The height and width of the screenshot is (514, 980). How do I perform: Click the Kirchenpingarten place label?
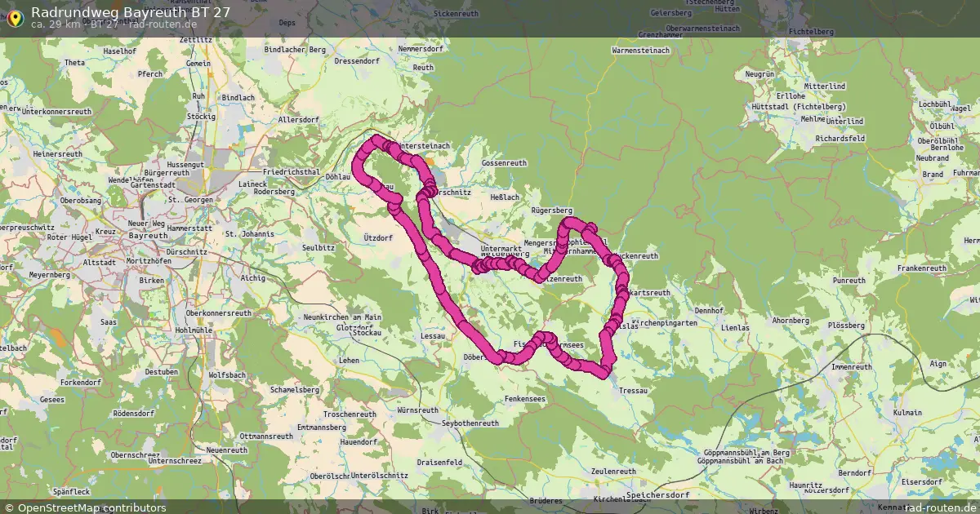(x=666, y=323)
